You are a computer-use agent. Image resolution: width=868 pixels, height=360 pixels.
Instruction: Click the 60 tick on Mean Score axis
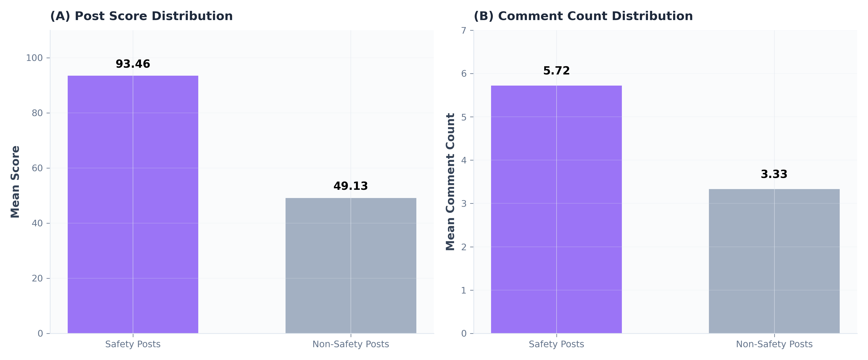(37, 168)
